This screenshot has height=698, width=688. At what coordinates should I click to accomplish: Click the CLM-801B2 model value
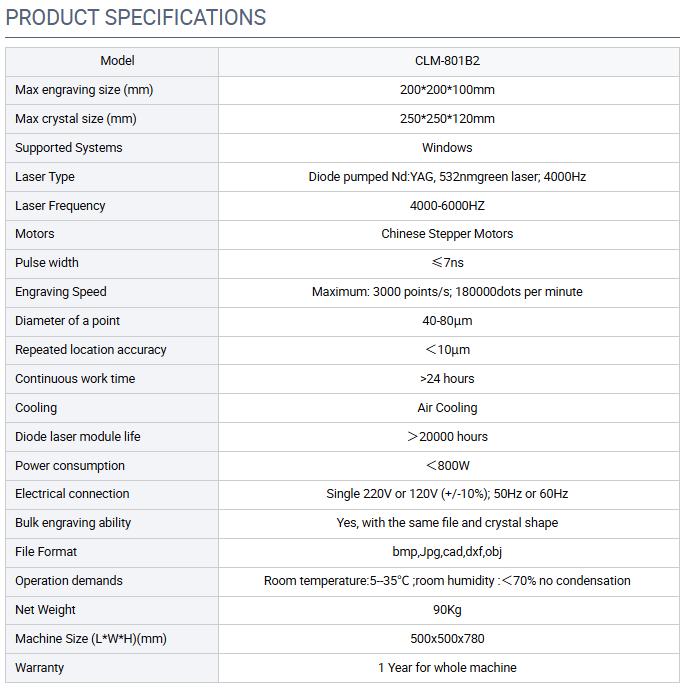coord(447,61)
